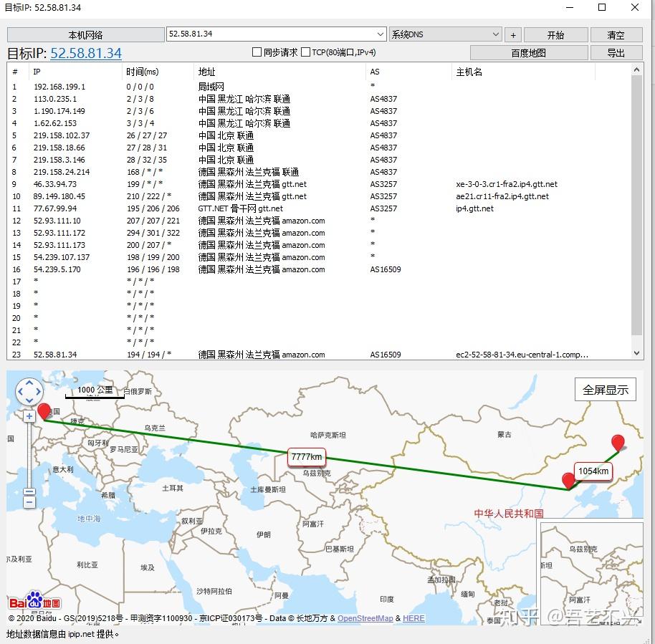Screen dimensions: 655x644
Task: Select hop row 52.93.111.173
Action: click(319, 245)
